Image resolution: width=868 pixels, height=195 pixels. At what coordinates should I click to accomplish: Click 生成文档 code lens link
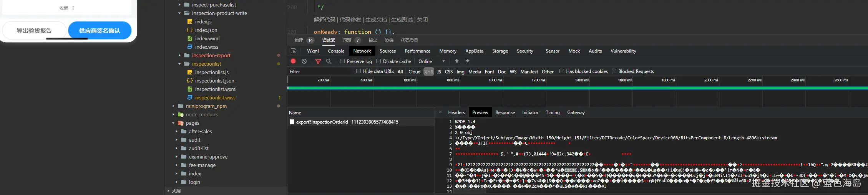pyautogui.click(x=376, y=20)
